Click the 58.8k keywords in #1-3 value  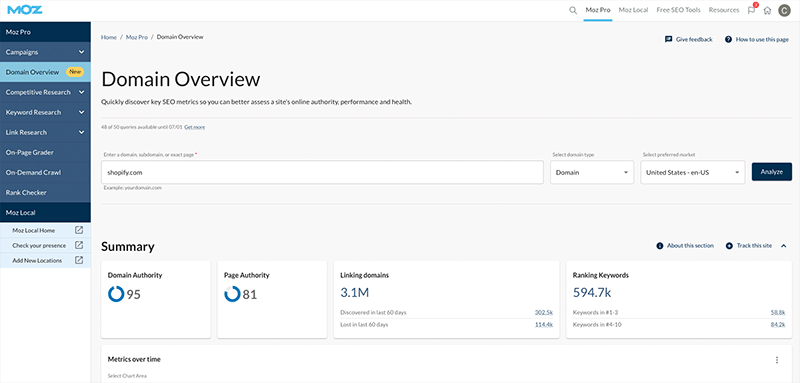pyautogui.click(x=778, y=312)
